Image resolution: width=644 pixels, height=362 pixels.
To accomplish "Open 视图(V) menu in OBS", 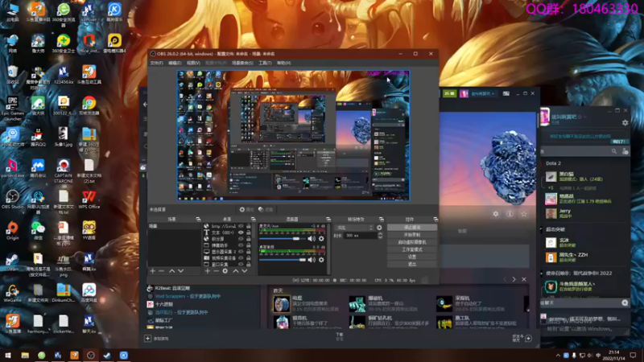I will (193, 63).
